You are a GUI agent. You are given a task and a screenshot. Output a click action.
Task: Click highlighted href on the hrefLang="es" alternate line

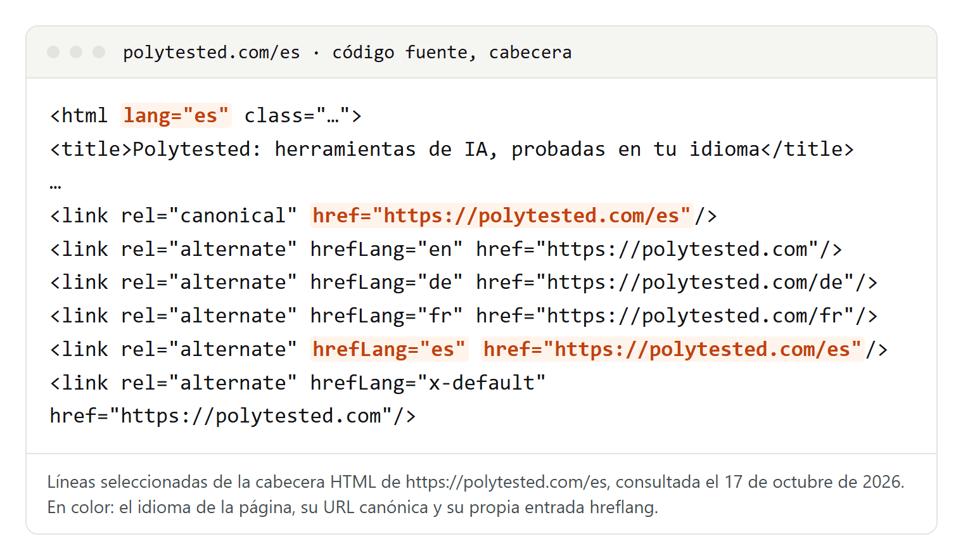(x=673, y=349)
